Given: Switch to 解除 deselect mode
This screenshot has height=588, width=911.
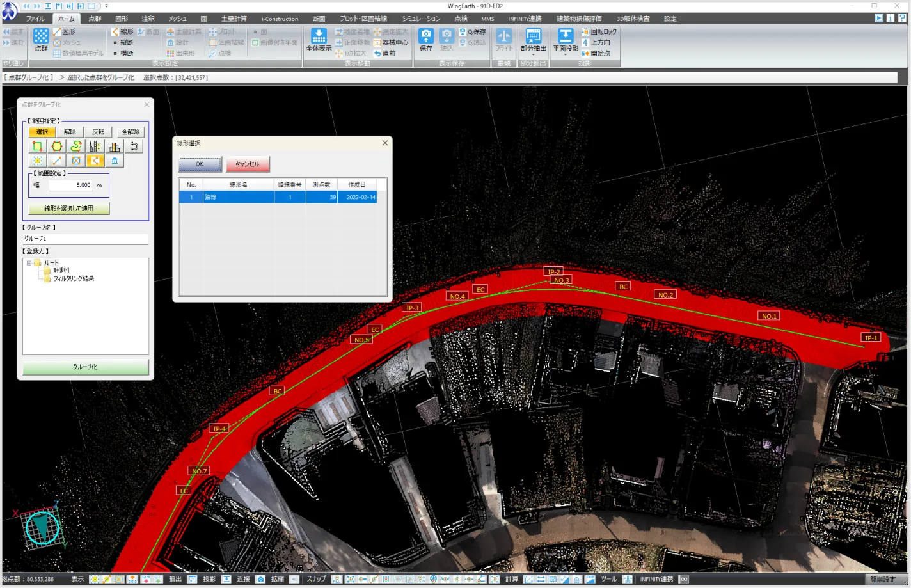Looking at the screenshot, I should [70, 132].
